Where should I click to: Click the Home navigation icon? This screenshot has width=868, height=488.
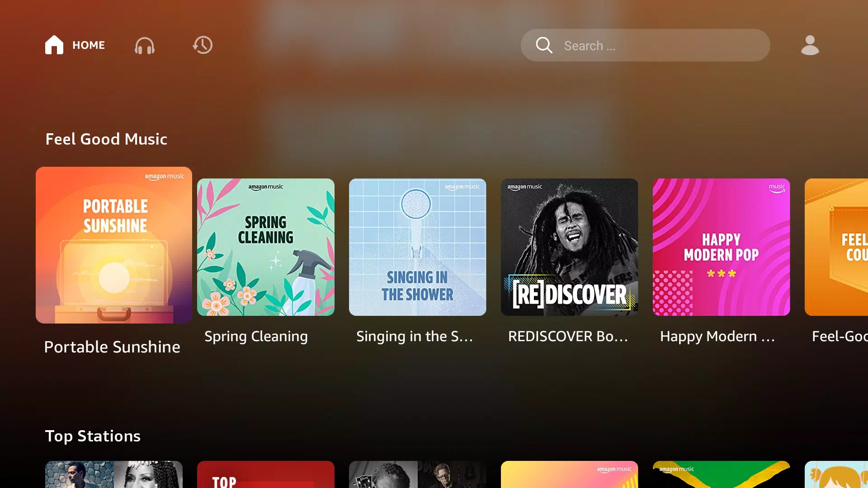(54, 45)
